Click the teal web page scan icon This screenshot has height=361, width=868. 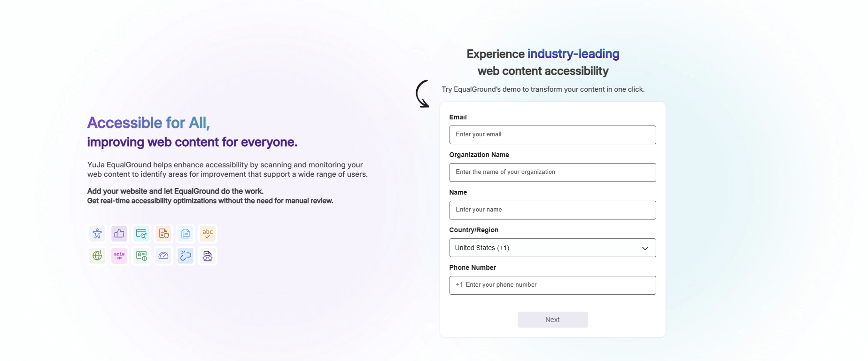pyautogui.click(x=141, y=233)
